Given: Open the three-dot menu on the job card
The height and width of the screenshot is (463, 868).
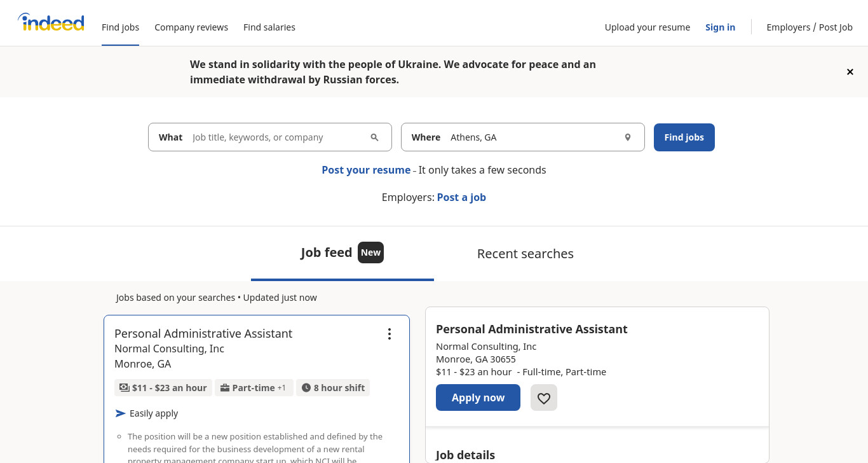Looking at the screenshot, I should (390, 334).
